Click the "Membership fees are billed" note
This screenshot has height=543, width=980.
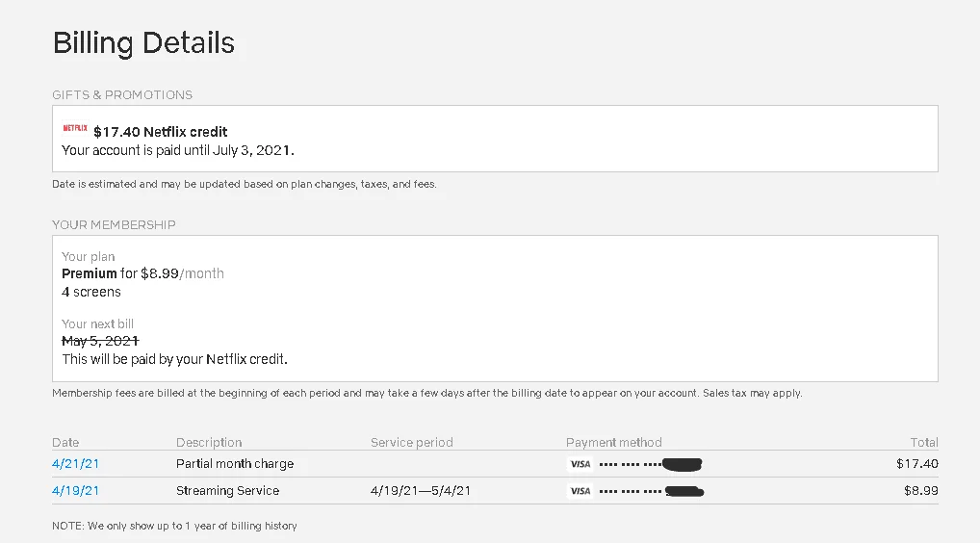[427, 393]
